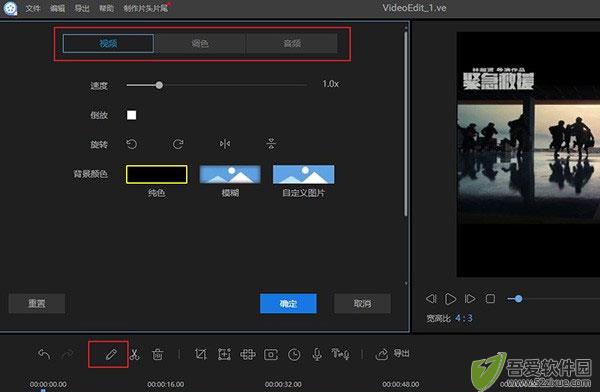The width and height of the screenshot is (600, 392).
Task: Open the 编辑 menu
Action: pyautogui.click(x=57, y=8)
